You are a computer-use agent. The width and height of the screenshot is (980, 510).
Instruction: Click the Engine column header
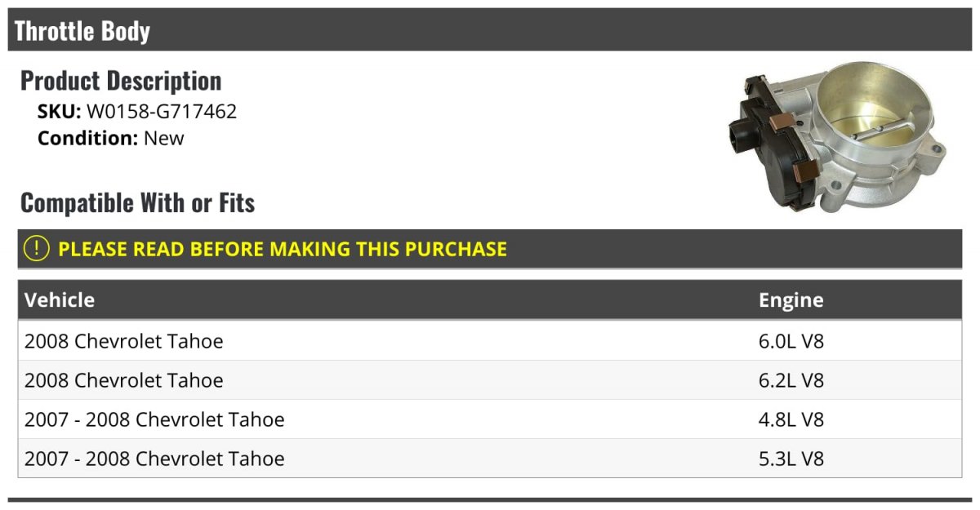point(791,300)
